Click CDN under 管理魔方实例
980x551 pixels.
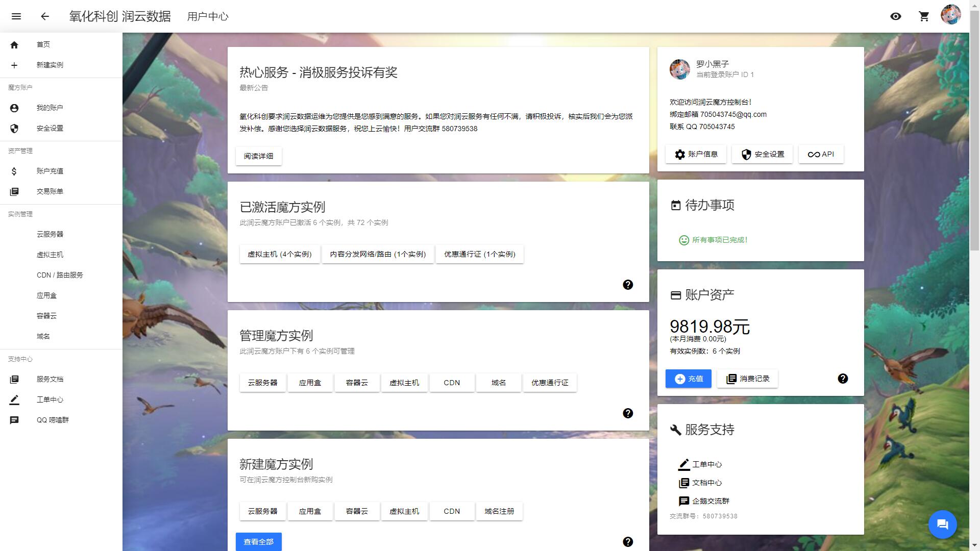pos(452,383)
